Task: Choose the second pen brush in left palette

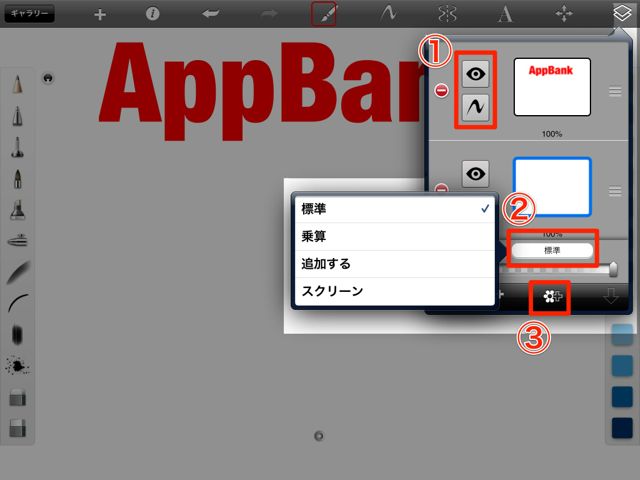Action: (18, 116)
